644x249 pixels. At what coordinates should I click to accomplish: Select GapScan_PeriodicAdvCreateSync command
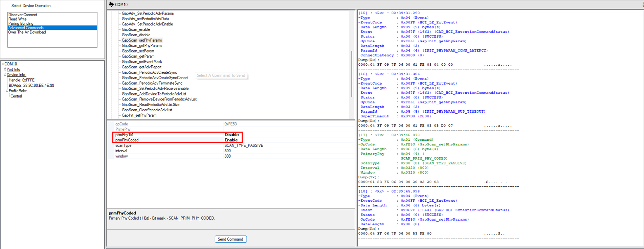(x=149, y=73)
